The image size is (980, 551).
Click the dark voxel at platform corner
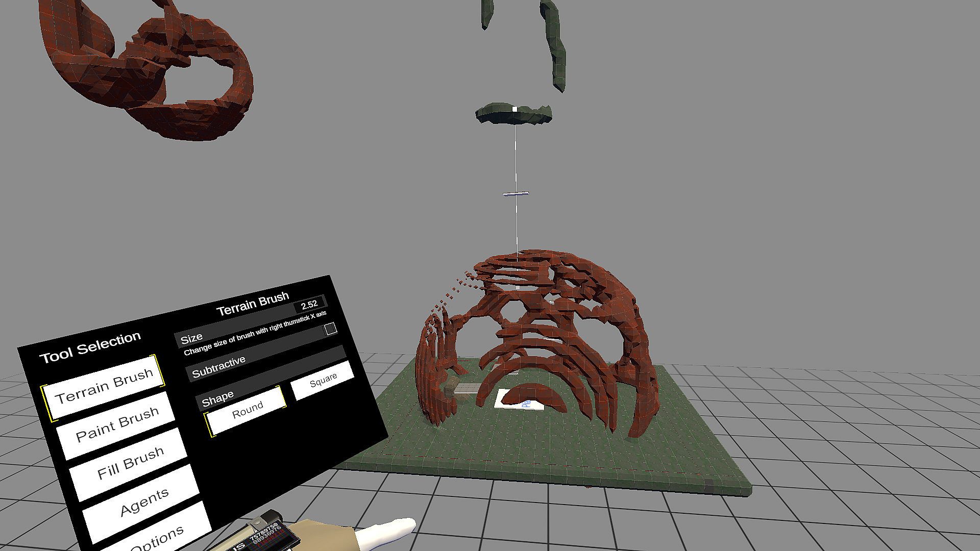click(x=710, y=485)
